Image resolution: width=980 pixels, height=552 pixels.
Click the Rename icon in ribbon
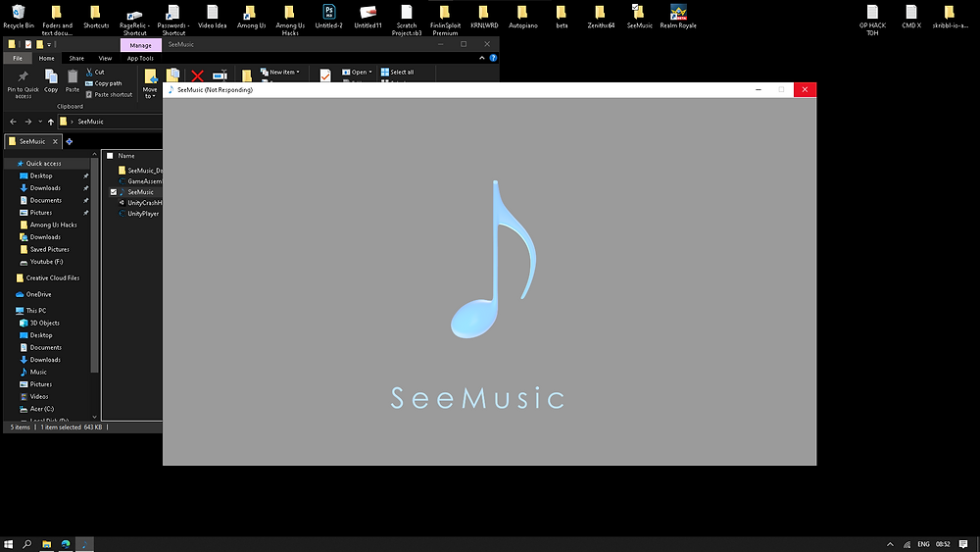tap(220, 75)
